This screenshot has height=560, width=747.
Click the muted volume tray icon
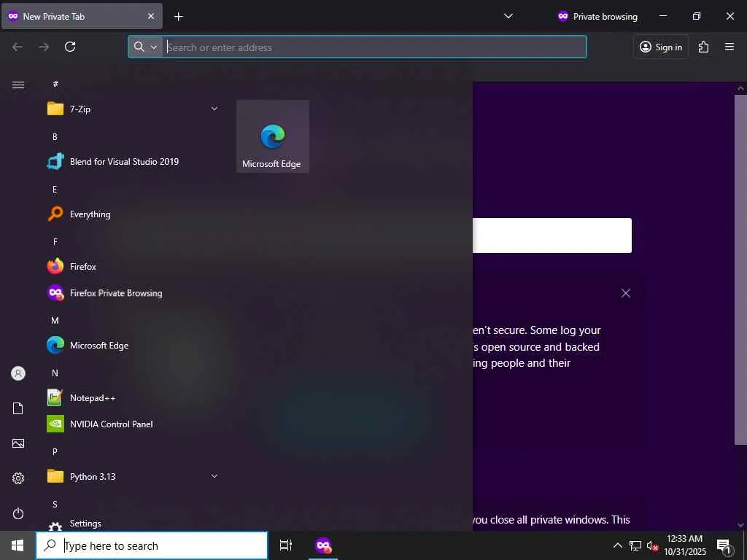pyautogui.click(x=652, y=545)
